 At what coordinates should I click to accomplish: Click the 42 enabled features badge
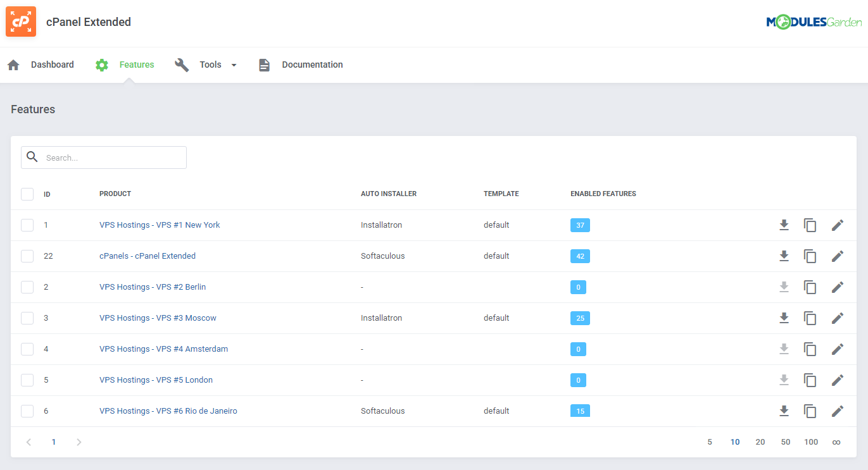coord(580,256)
